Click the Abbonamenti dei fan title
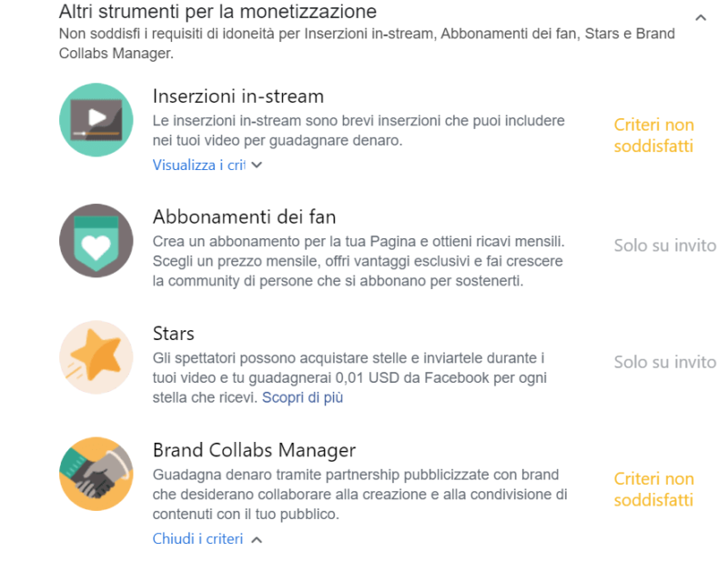This screenshot has height=561, width=728. point(244,217)
